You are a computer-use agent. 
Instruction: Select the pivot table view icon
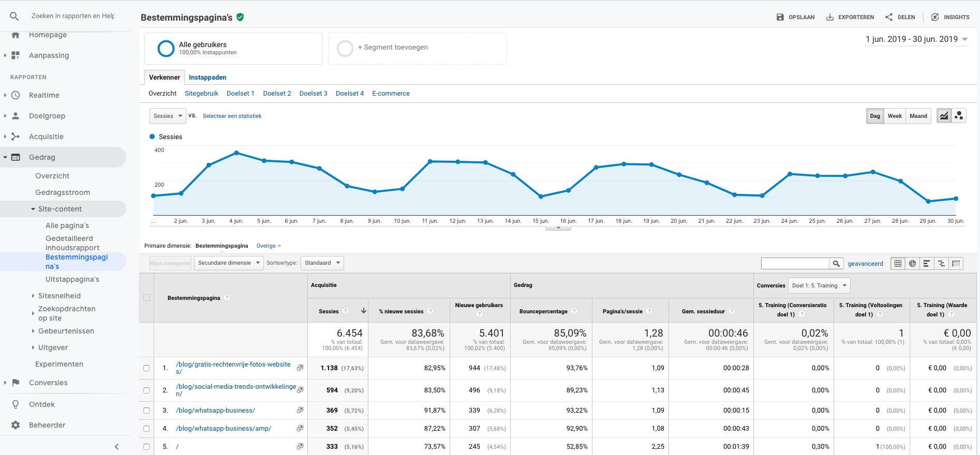click(x=956, y=264)
